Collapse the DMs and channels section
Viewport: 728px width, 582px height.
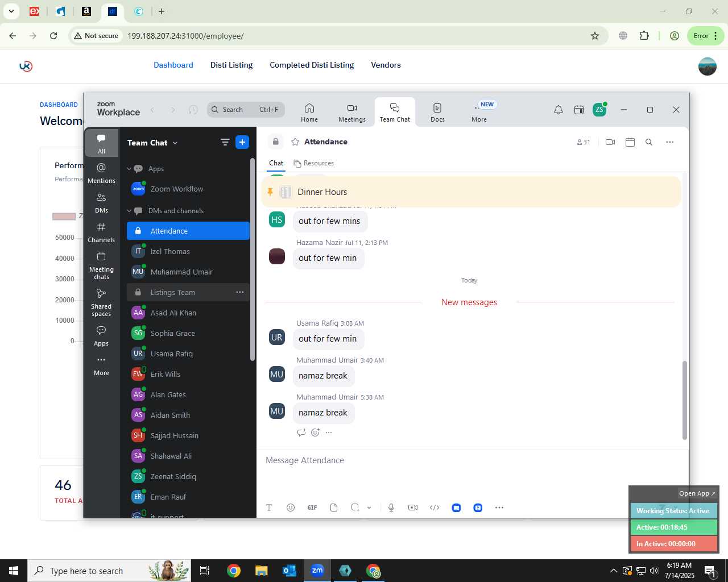click(129, 211)
